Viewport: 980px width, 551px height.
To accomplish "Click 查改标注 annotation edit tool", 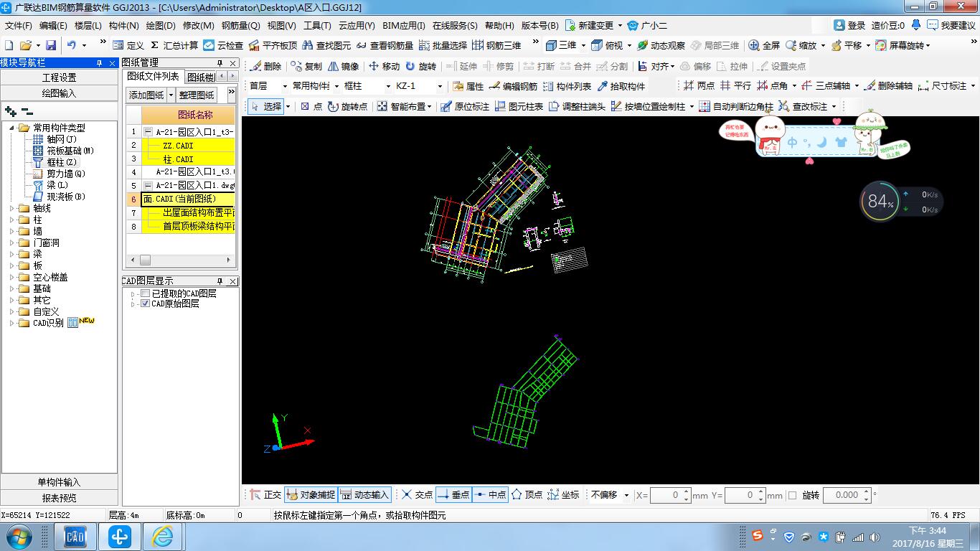I will (x=802, y=106).
